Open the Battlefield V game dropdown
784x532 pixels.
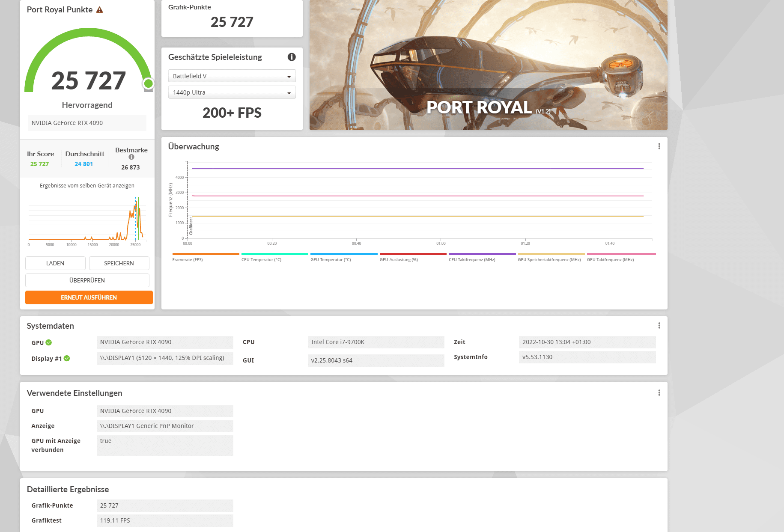pos(232,76)
